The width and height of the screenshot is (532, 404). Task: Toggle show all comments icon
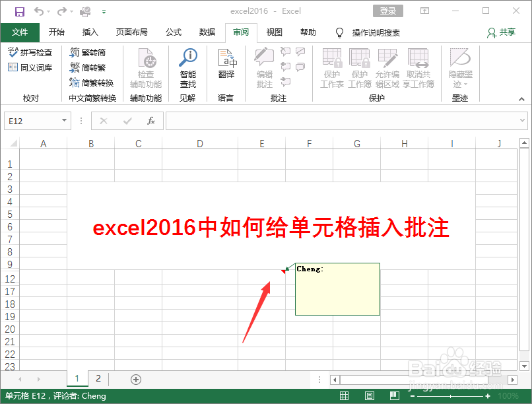point(300,67)
